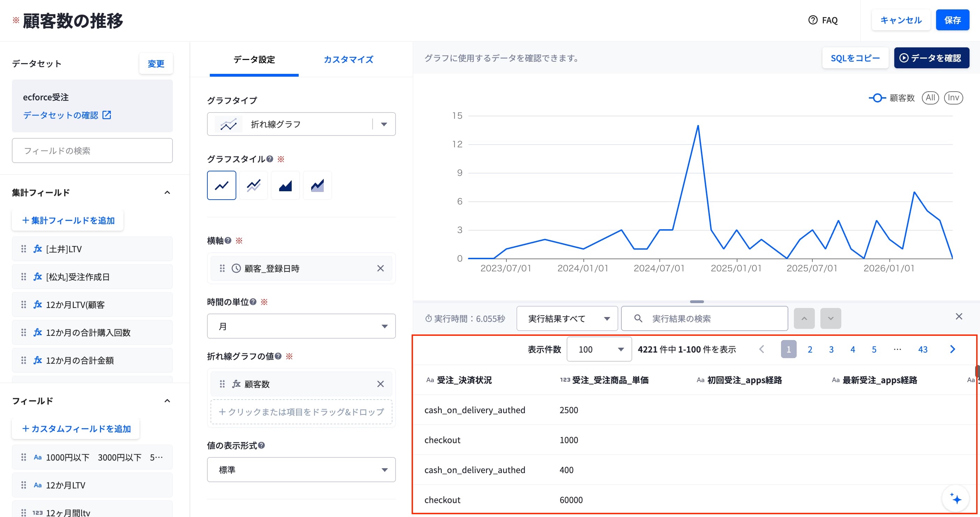
Task: Go to results page 5
Action: point(874,349)
